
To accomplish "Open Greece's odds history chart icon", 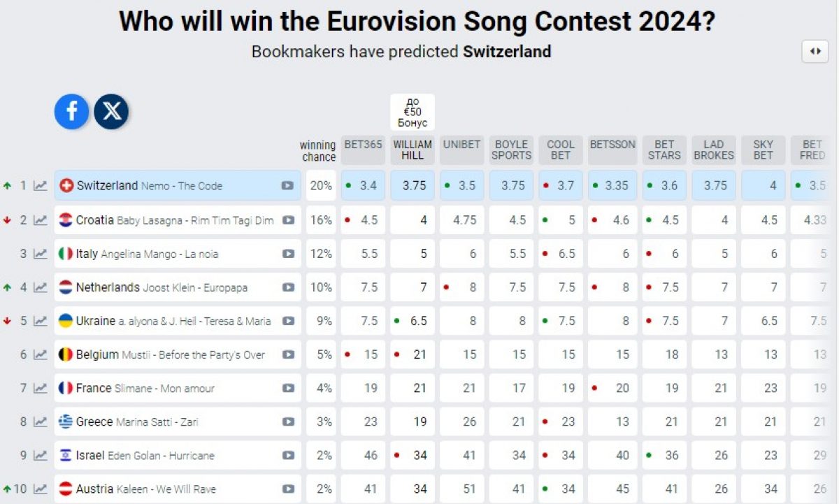I will pos(41,422).
